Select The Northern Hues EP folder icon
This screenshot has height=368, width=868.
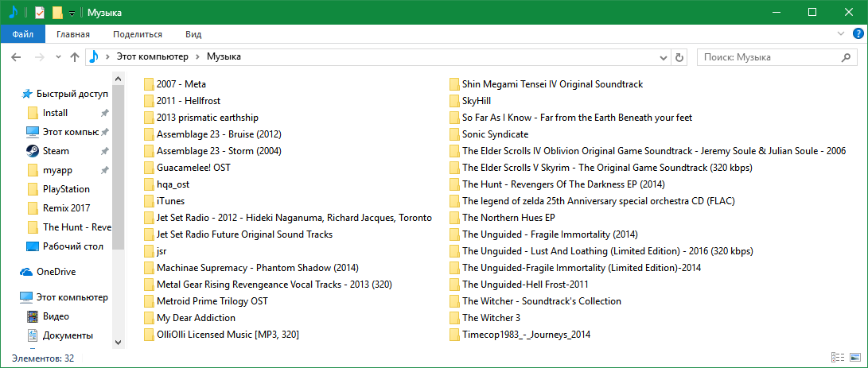(454, 218)
